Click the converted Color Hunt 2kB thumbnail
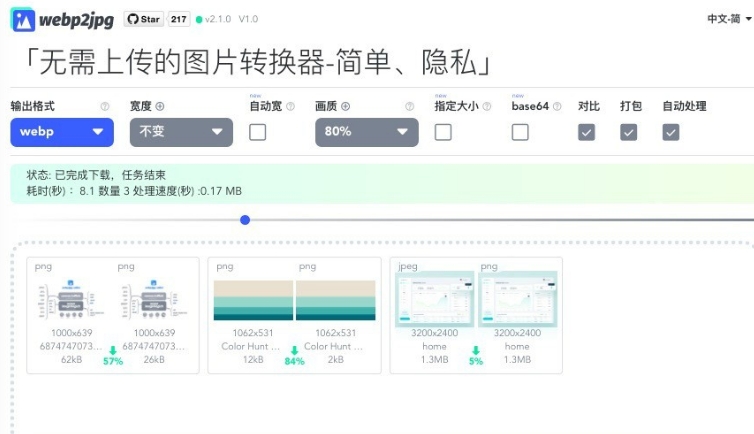 tap(336, 300)
